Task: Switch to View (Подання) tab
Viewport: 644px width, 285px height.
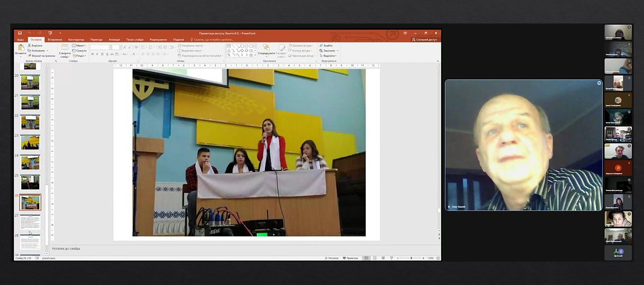Action: click(x=178, y=40)
